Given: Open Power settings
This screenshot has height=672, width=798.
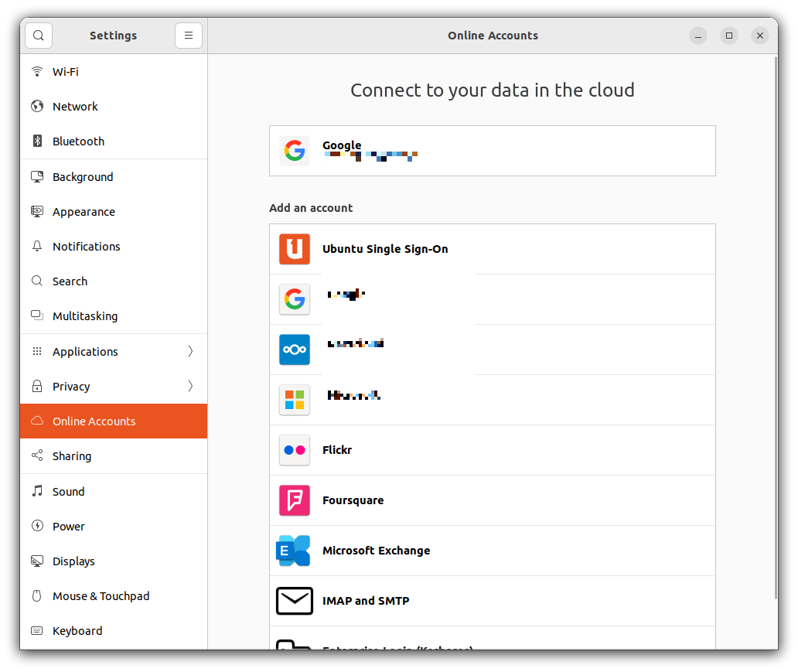Looking at the screenshot, I should [114, 526].
